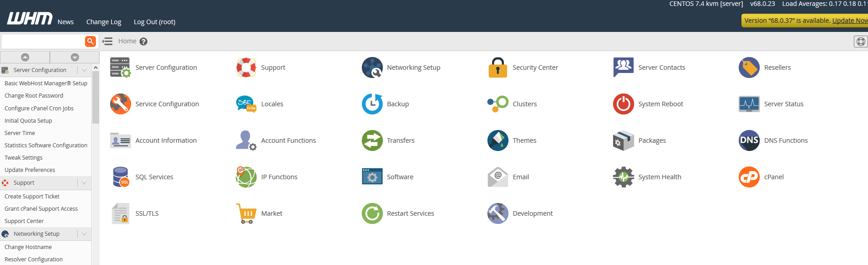Open System Reboot power icon
Image resolution: width=868 pixels, height=265 pixels.
click(x=624, y=104)
